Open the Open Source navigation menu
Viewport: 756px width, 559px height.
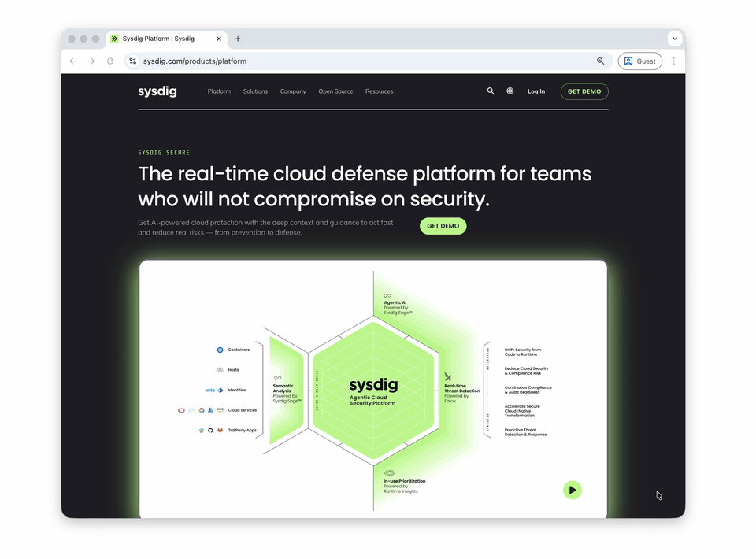(x=335, y=91)
